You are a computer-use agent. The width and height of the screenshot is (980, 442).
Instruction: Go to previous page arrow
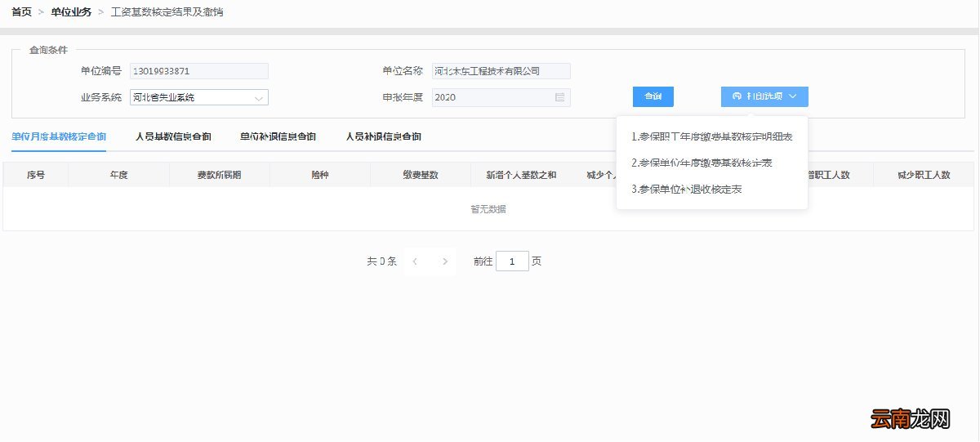(x=416, y=261)
